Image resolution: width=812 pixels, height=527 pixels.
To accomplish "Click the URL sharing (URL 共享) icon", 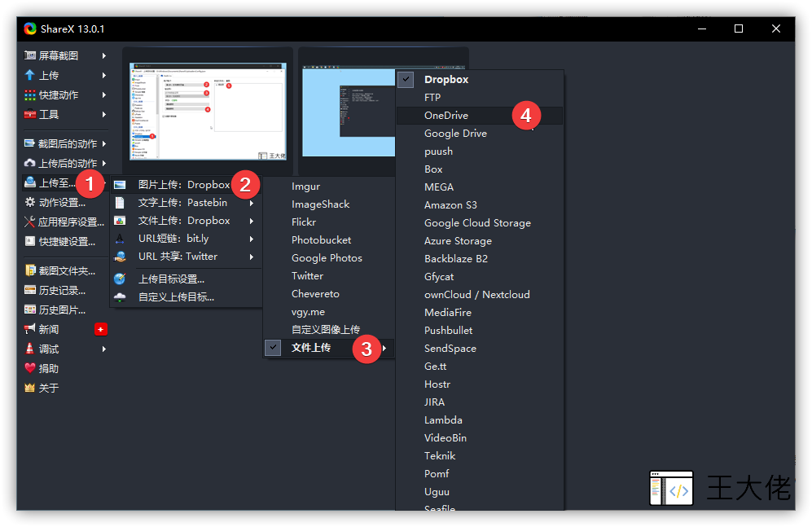I will pos(120,257).
